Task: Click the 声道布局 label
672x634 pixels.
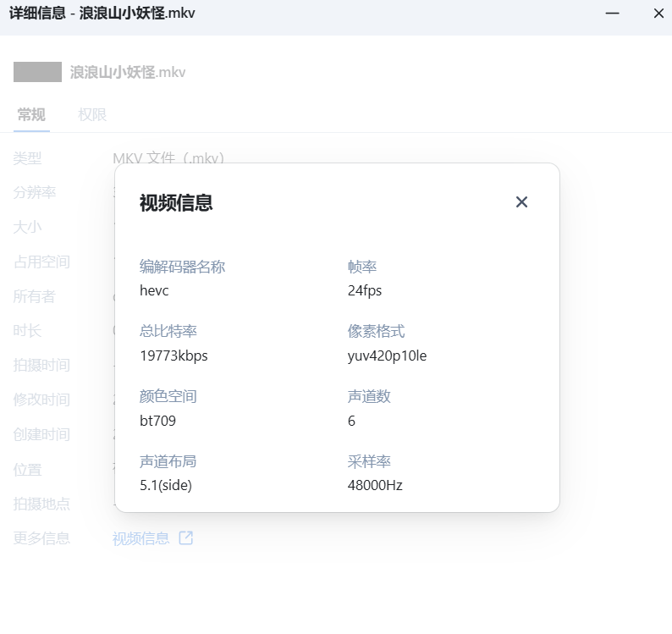Action: pyautogui.click(x=168, y=461)
